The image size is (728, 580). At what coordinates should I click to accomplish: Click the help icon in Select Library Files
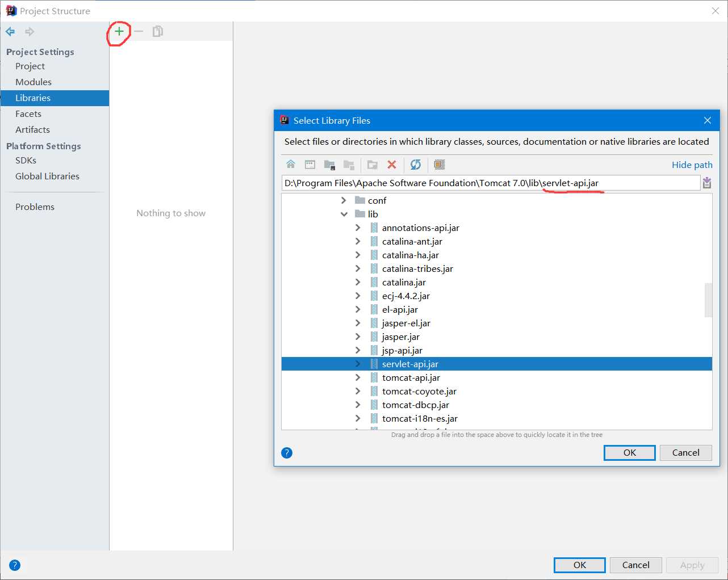[x=287, y=453]
